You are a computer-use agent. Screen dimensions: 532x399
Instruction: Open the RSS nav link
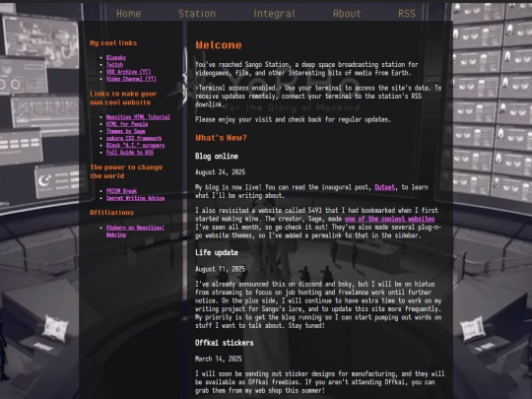coord(407,14)
